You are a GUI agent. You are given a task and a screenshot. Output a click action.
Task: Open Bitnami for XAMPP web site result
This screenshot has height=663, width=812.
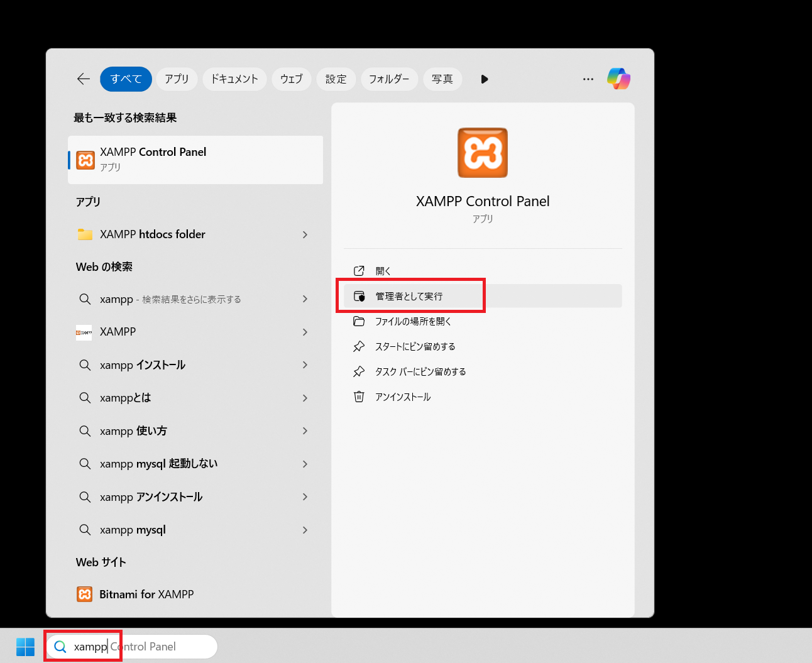click(x=195, y=594)
